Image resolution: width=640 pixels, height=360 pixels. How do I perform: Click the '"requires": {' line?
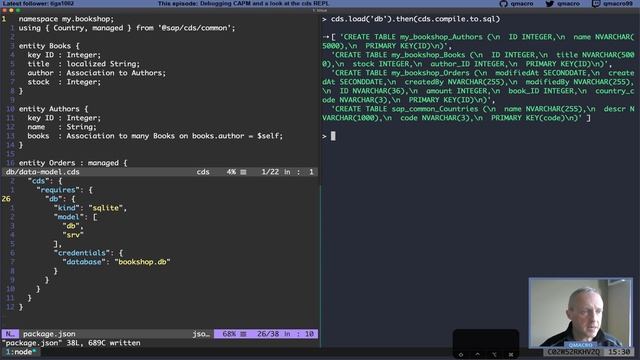pyautogui.click(x=64, y=190)
